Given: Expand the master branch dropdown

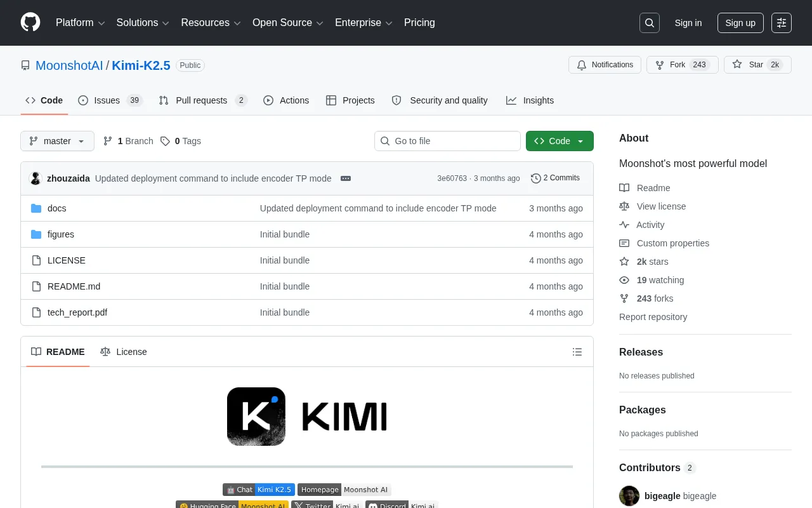Looking at the screenshot, I should (x=57, y=141).
